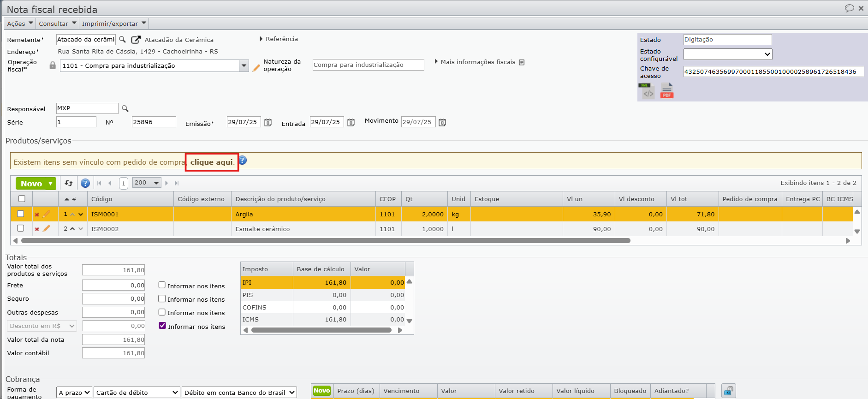Viewport: 868px width, 399px height.
Task: Delete the Argila item row
Action: coord(37,214)
